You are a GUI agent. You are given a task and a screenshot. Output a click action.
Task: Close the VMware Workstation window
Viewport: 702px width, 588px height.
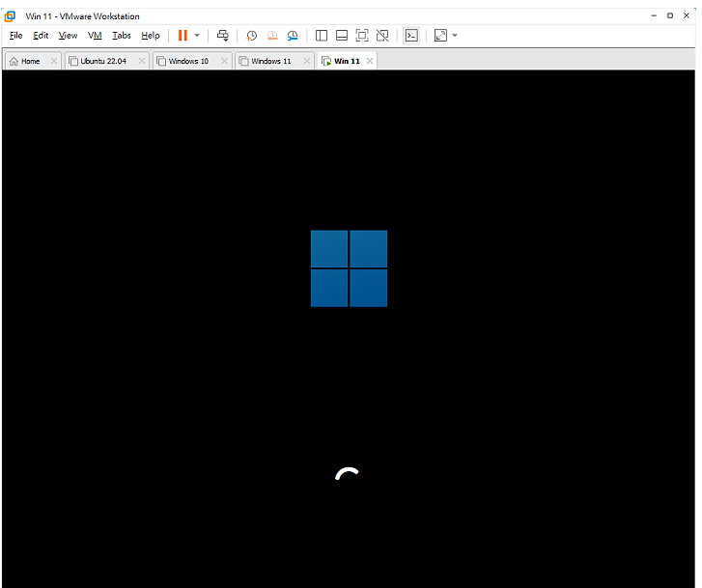(x=687, y=15)
